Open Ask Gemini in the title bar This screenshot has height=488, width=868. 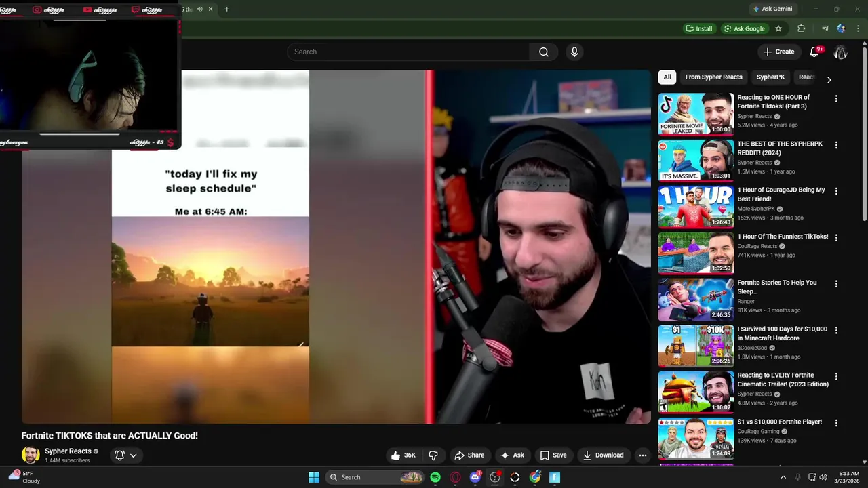click(772, 9)
